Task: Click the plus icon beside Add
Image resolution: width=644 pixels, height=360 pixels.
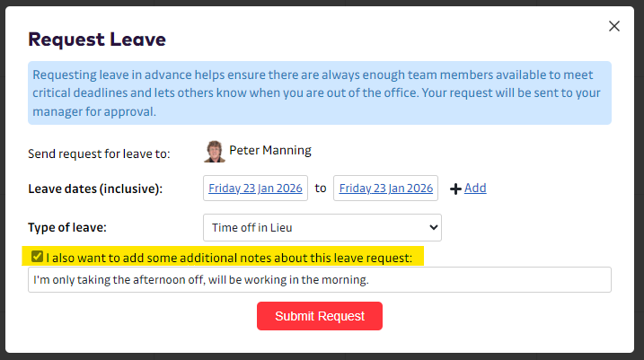Action: (x=455, y=189)
